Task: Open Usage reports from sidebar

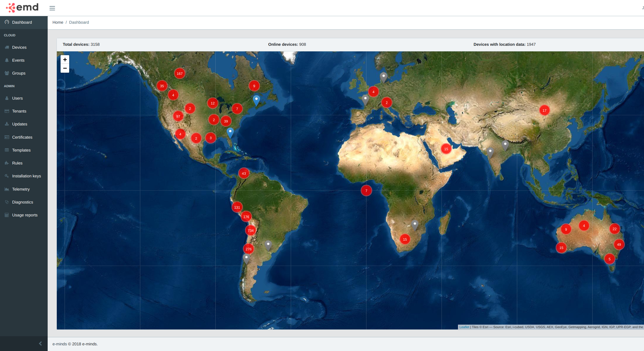Action: click(x=25, y=215)
